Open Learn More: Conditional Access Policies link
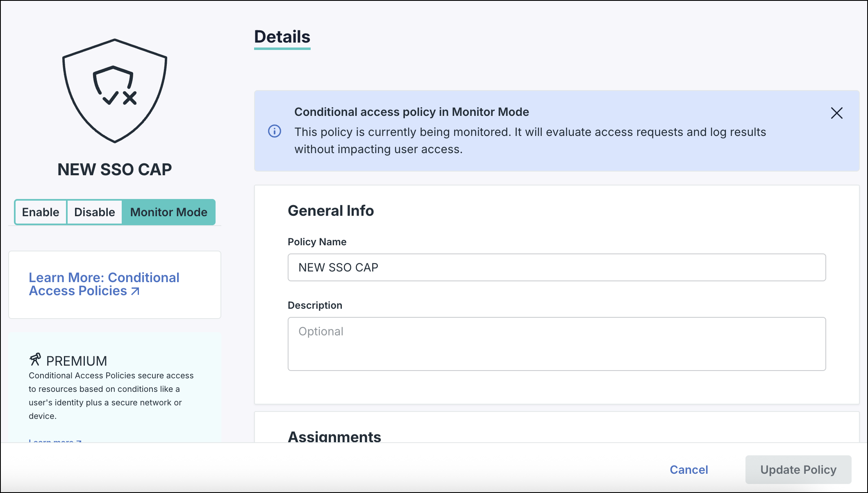The width and height of the screenshot is (868, 493). 104,284
